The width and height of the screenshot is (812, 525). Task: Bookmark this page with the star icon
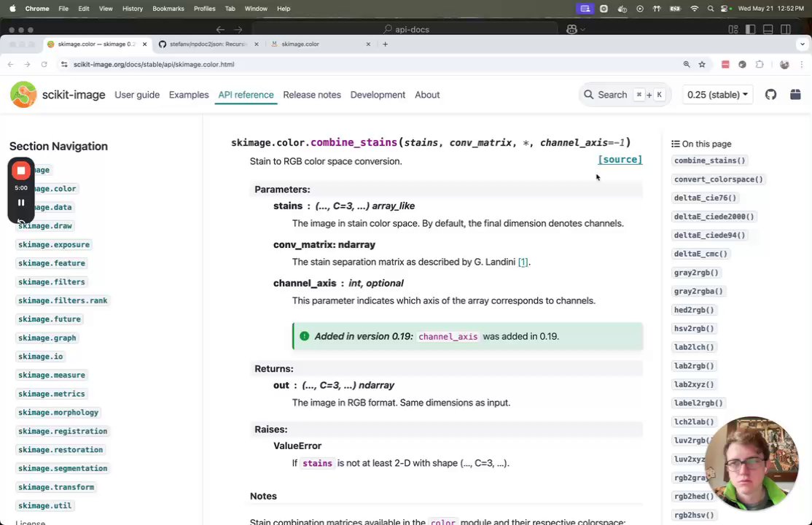702,64
